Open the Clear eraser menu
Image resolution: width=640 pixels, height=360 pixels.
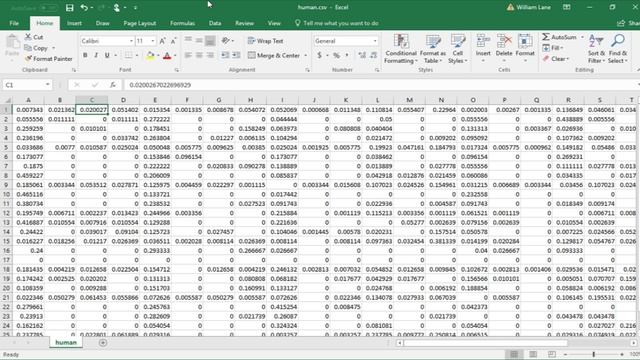coord(556,59)
